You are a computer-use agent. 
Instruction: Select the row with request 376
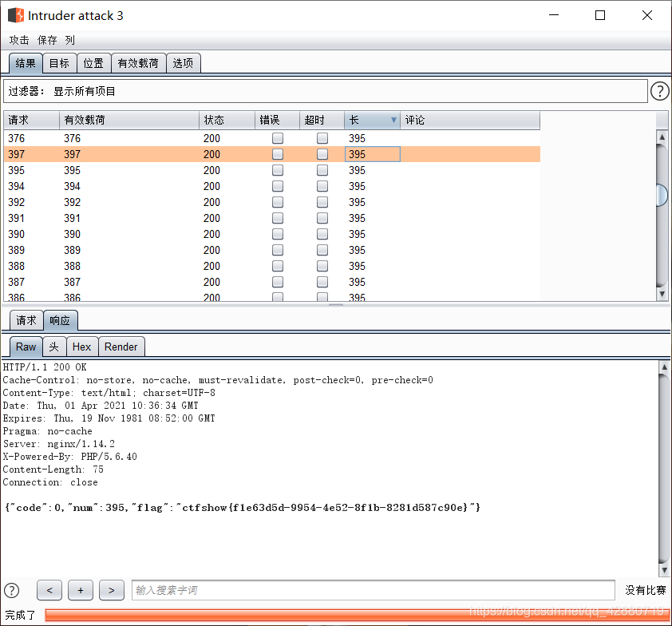[271, 138]
